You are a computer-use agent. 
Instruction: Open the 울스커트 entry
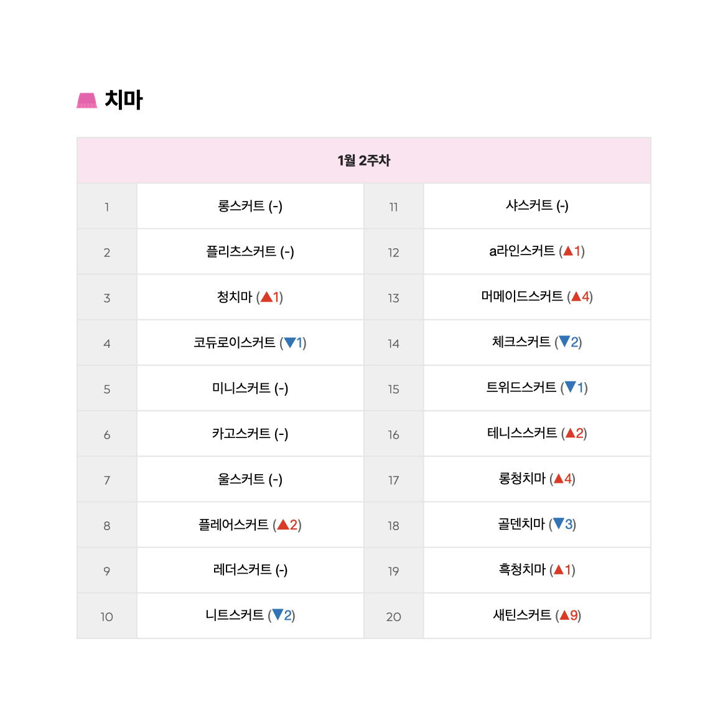coord(250,479)
